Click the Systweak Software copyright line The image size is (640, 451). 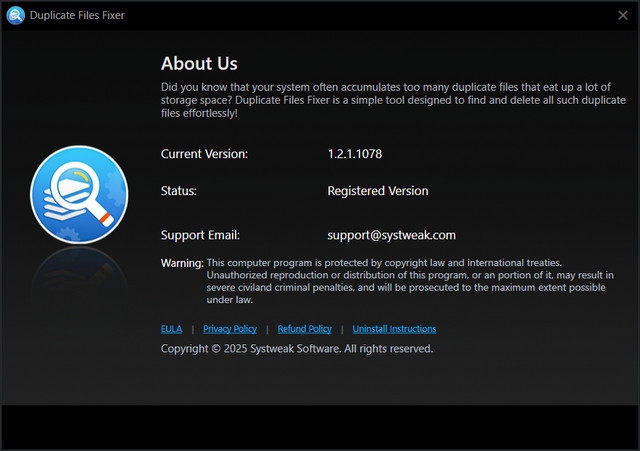[296, 349]
